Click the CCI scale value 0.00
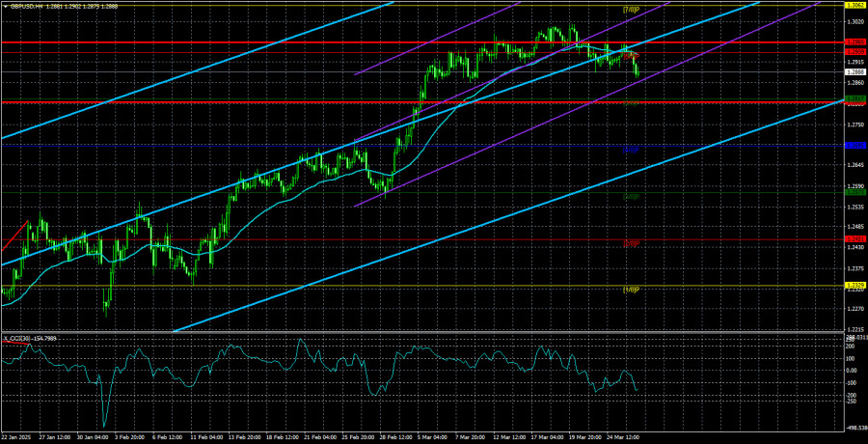The width and height of the screenshot is (868, 444). coord(851,371)
